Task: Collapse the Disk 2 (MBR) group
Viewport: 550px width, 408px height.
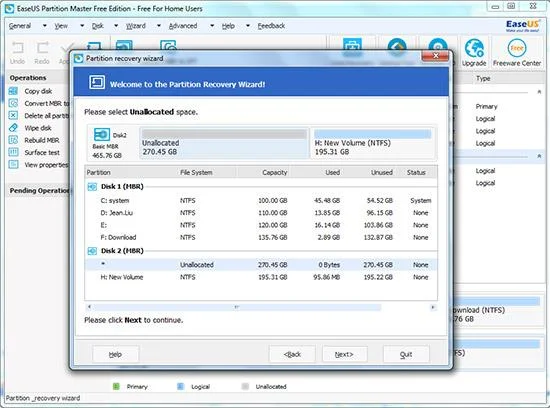Action: tap(92, 251)
